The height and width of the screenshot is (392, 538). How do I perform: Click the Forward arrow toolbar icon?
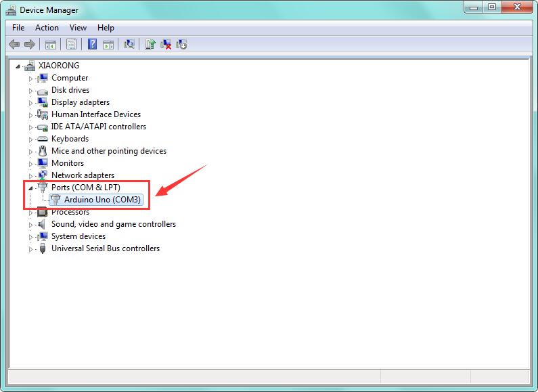coord(30,44)
